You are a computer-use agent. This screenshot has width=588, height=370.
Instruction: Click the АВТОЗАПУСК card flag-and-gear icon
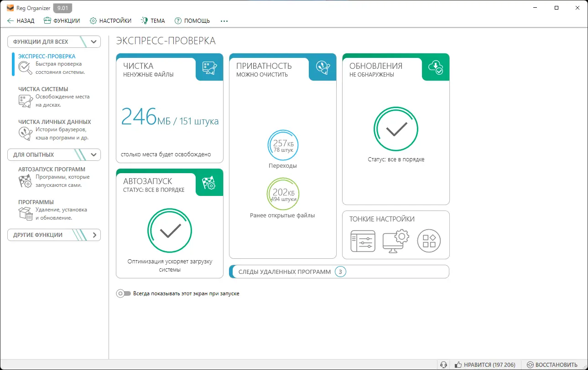209,183
